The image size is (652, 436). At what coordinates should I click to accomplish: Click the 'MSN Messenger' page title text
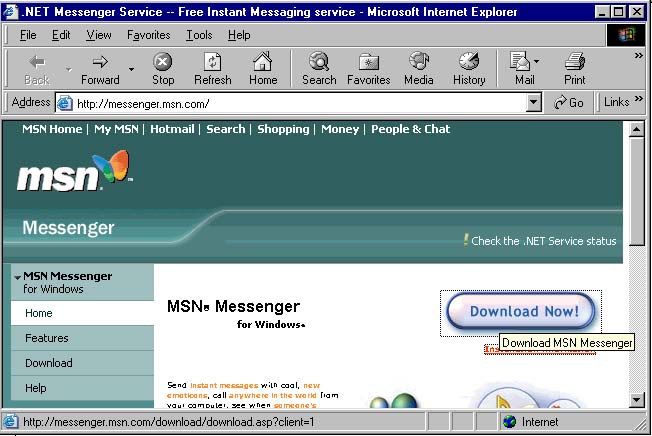tap(233, 306)
